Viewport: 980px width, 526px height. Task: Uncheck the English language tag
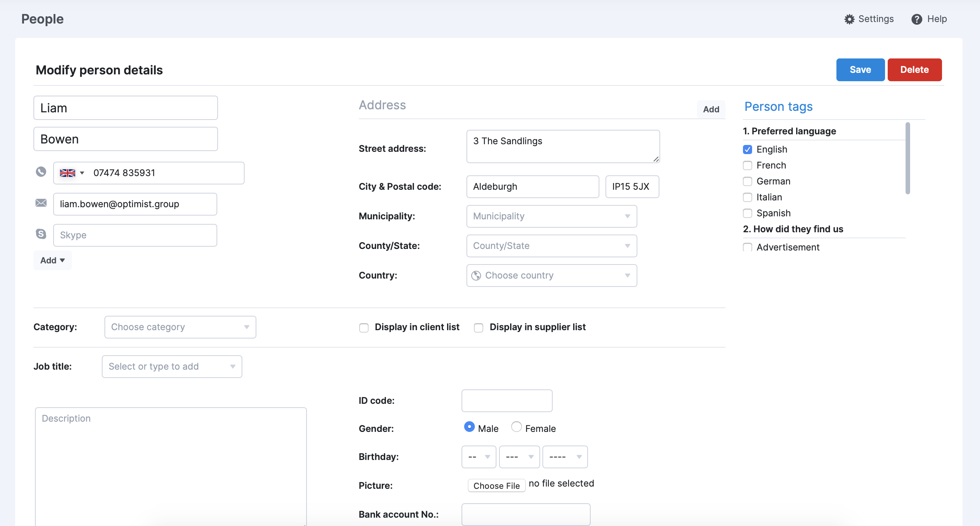tap(747, 150)
